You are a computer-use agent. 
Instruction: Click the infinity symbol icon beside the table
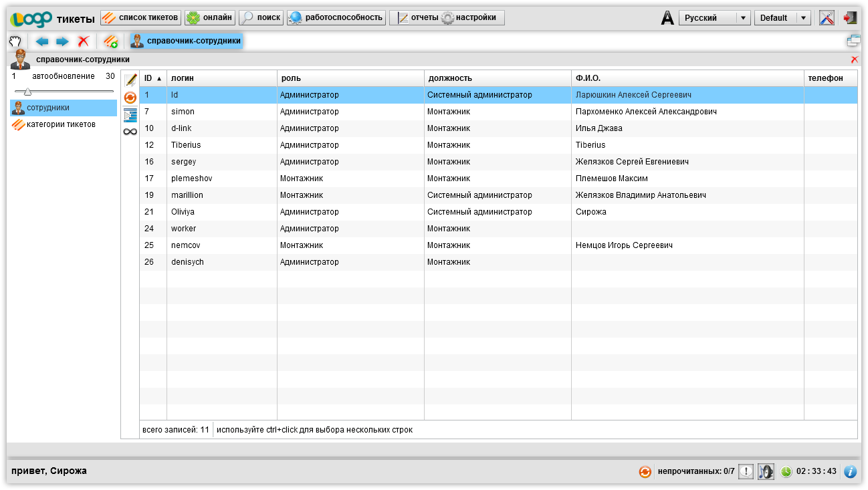pyautogui.click(x=130, y=132)
